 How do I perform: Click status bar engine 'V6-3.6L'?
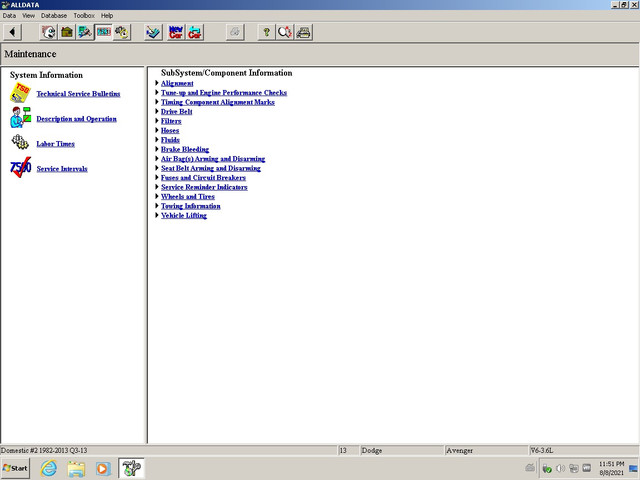[542, 451]
